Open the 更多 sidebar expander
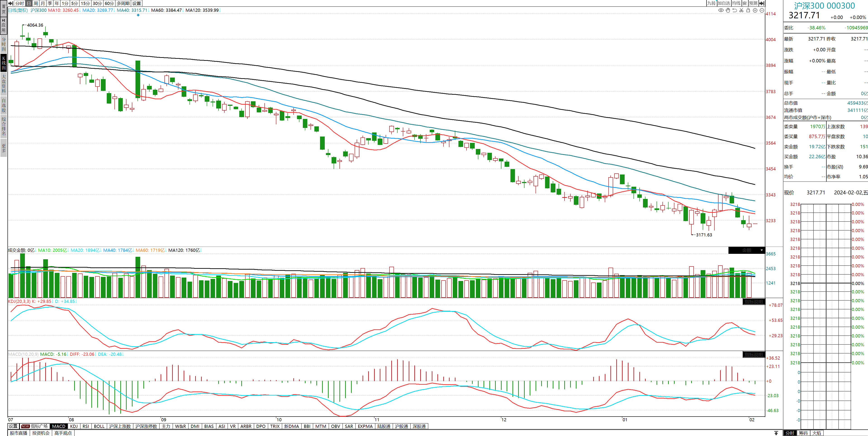This screenshot has width=868, height=436. [x=4, y=148]
